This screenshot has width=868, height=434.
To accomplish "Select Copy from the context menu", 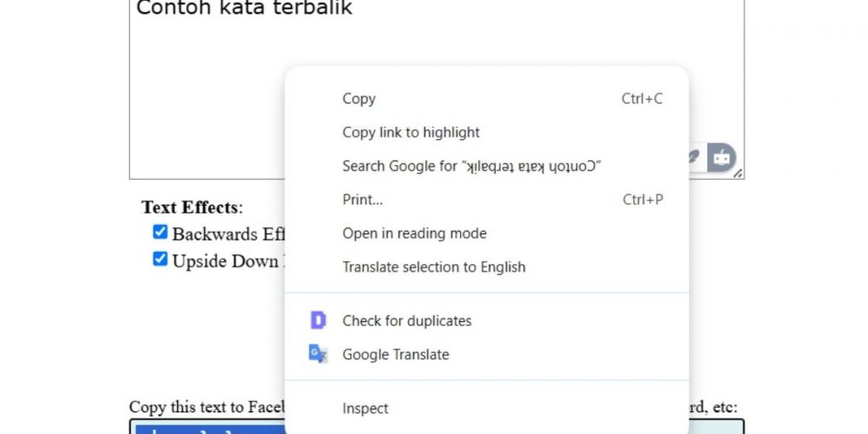I will click(x=358, y=99).
